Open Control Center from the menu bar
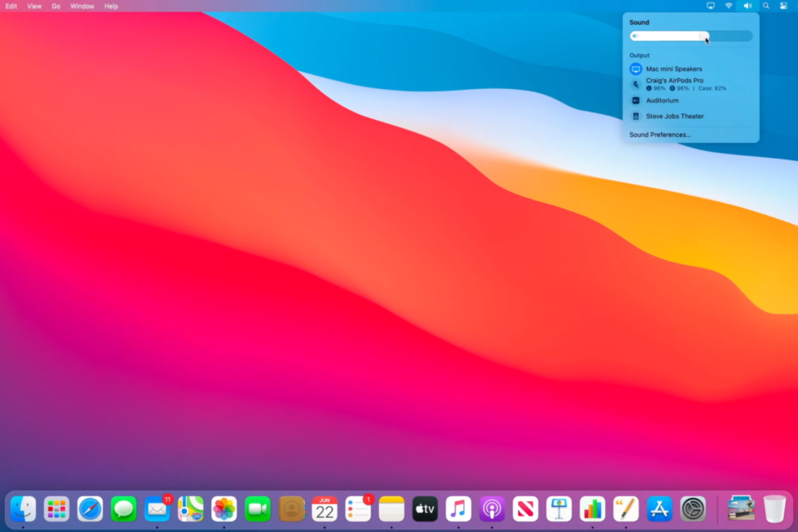Viewport: 798px width, 532px height. 783,6
